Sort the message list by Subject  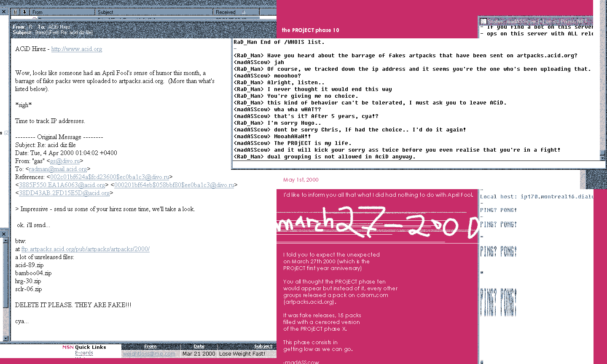coord(154,12)
